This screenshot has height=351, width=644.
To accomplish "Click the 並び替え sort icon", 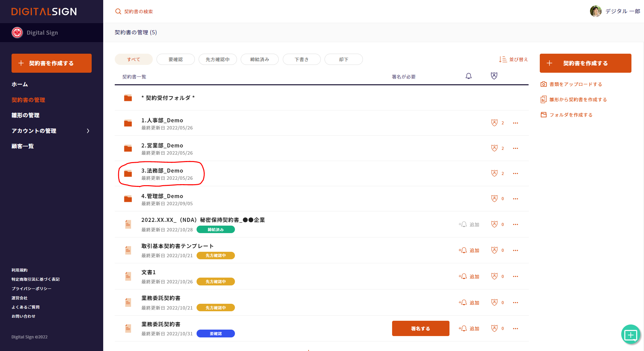I will click(x=503, y=59).
